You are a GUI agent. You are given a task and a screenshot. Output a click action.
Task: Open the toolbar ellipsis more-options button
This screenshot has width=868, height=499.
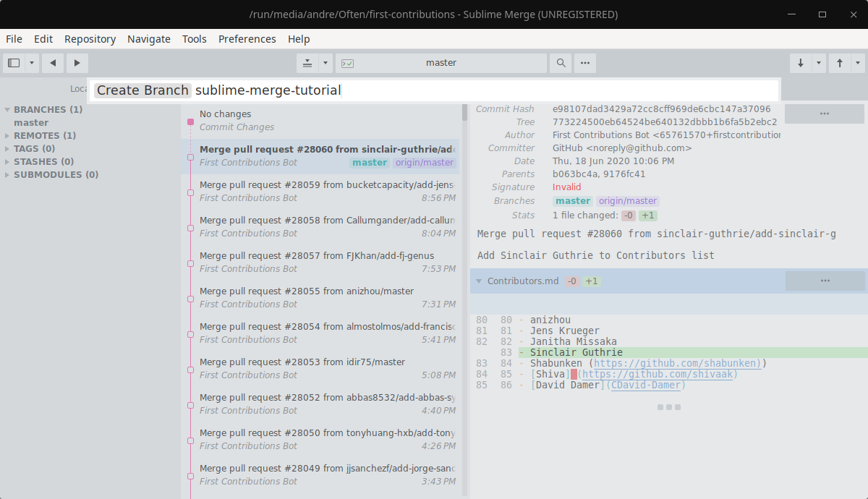click(585, 63)
